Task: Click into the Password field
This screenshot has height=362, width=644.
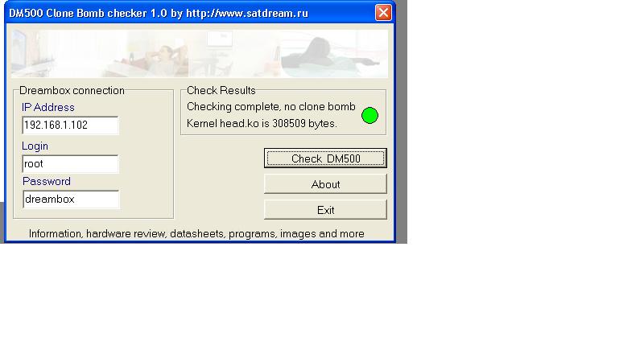Action: point(71,199)
